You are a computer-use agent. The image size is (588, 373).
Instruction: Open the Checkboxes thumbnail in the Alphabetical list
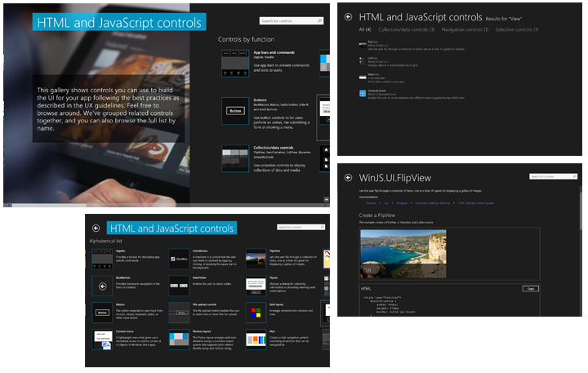point(179,259)
